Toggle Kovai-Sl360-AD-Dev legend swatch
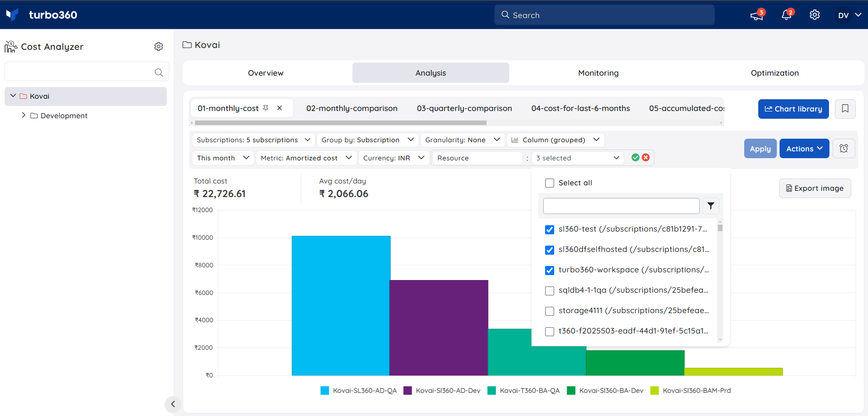 click(x=408, y=391)
